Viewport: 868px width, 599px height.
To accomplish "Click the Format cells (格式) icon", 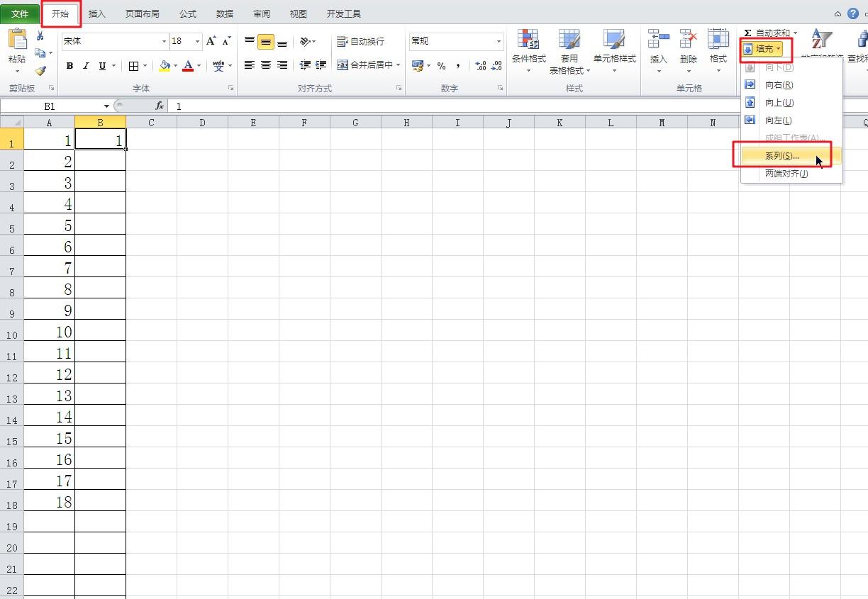I will [718, 38].
